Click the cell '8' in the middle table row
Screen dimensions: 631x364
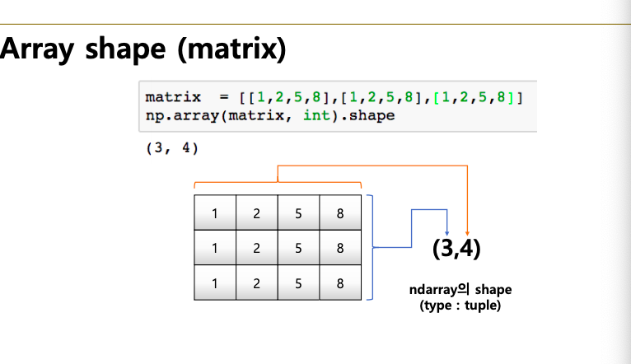[x=340, y=247]
